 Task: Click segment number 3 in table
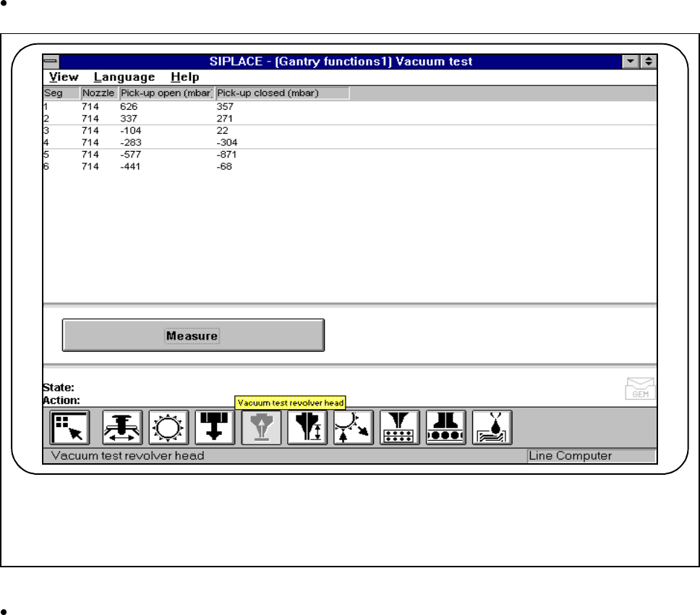(46, 131)
